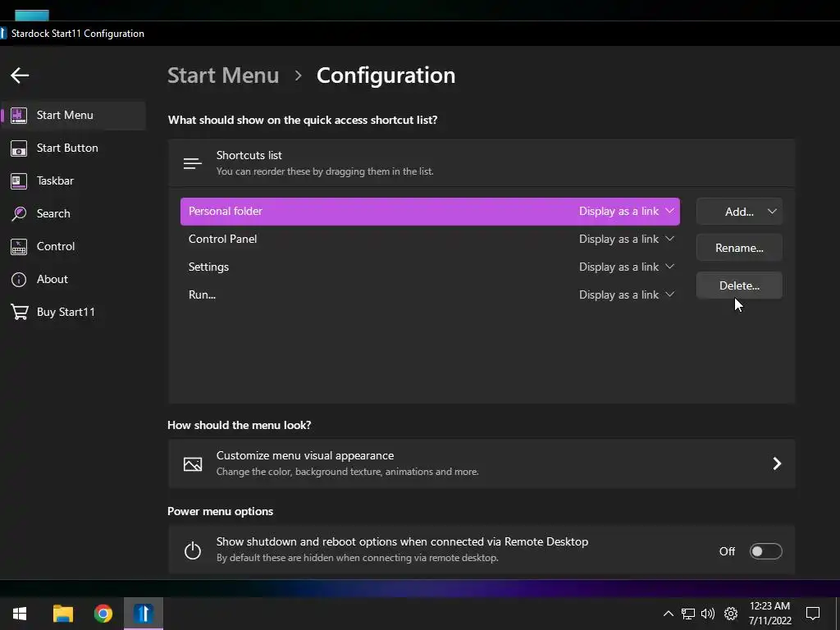Open the notification center icon
This screenshot has height=630, width=840.
point(813,614)
